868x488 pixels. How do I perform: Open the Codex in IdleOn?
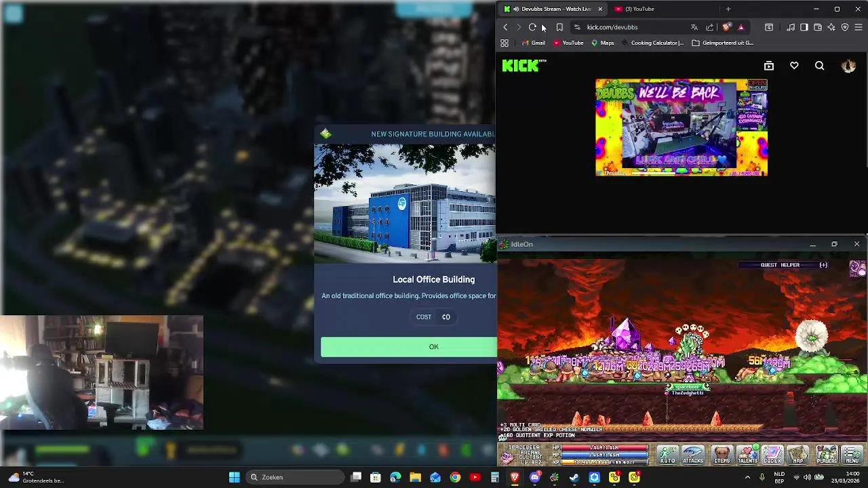(772, 454)
